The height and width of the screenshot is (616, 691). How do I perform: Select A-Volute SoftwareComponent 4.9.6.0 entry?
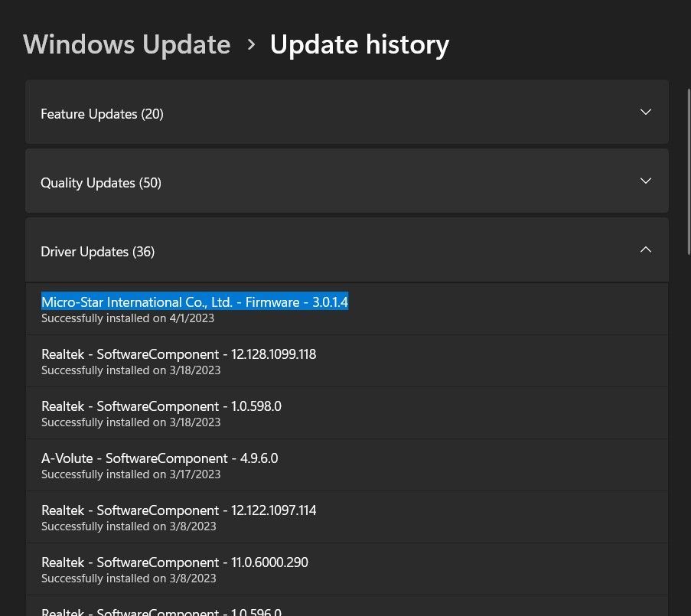pyautogui.click(x=347, y=465)
